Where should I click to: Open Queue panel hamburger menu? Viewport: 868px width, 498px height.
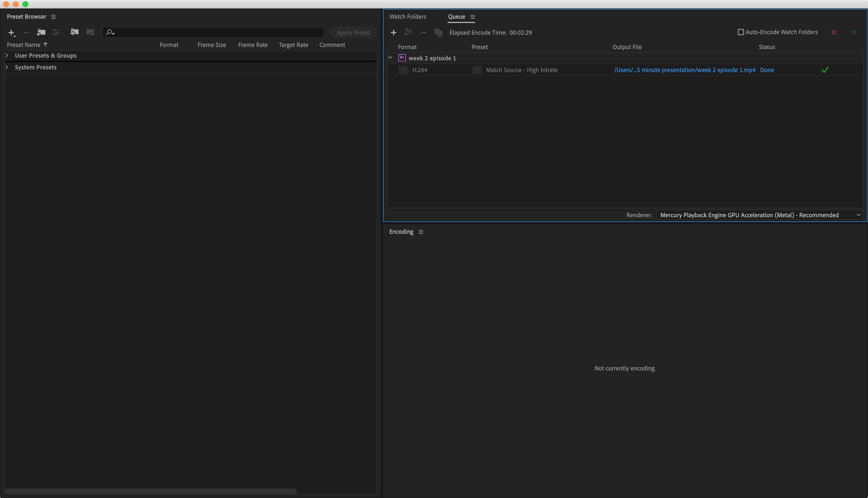click(x=473, y=17)
